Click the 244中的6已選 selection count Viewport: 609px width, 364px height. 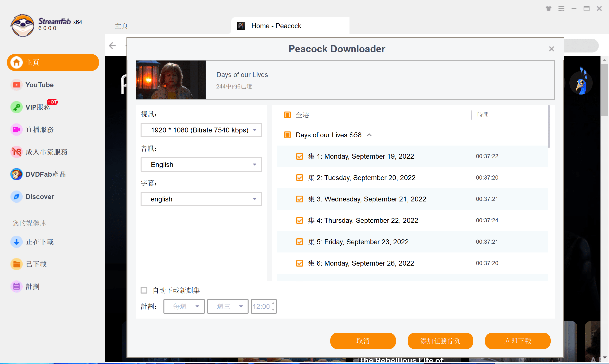(234, 86)
